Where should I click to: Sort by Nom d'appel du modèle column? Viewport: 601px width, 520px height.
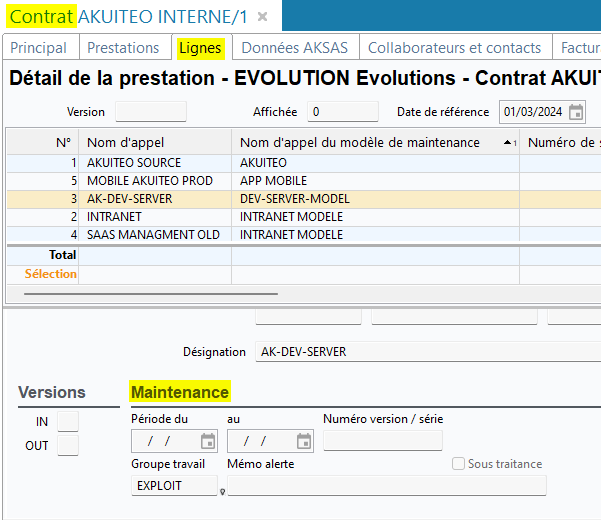[375, 142]
